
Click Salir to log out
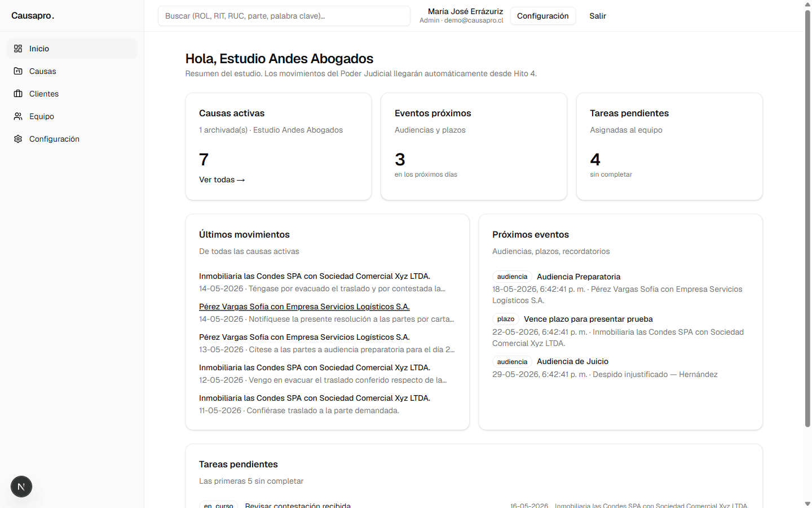point(598,16)
